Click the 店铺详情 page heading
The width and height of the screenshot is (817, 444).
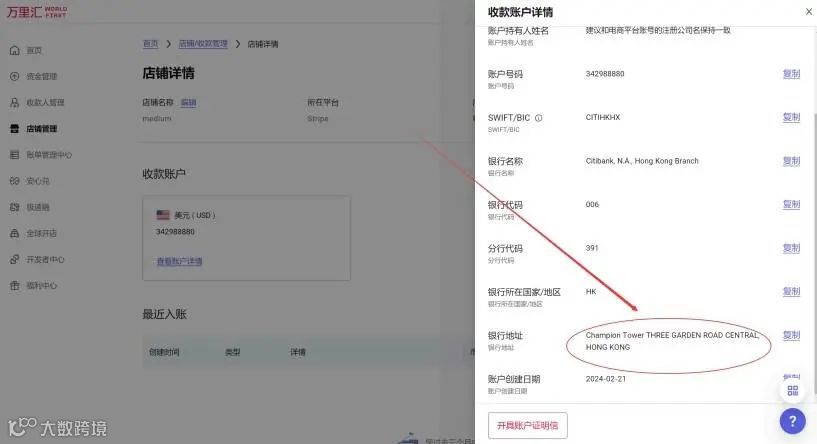coord(168,73)
